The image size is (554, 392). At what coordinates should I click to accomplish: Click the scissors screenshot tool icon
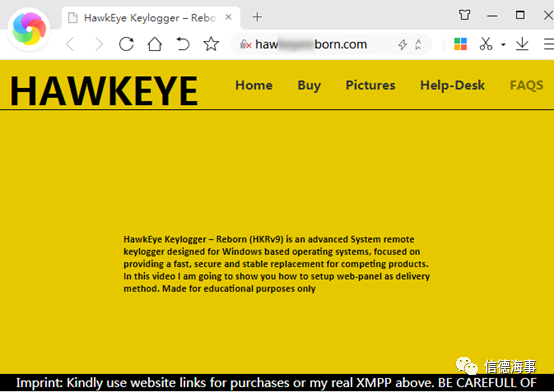pos(486,44)
